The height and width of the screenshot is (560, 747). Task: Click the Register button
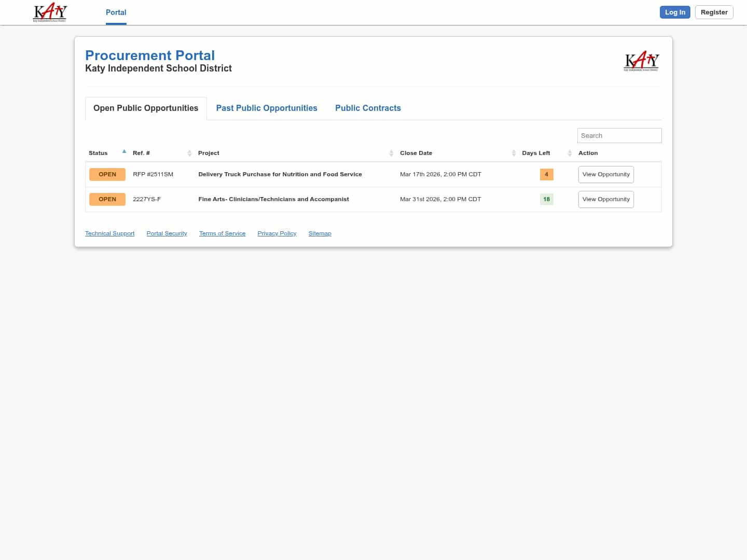714,12
